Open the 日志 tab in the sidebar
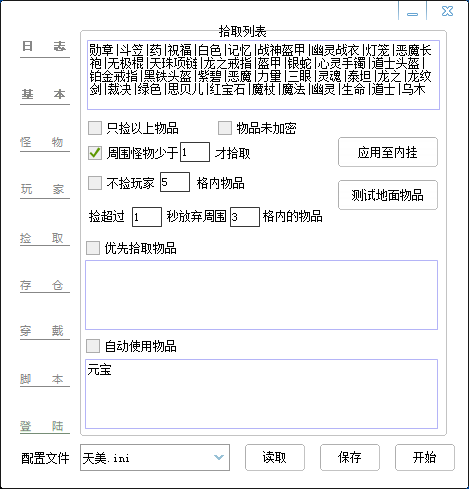The height and width of the screenshot is (489, 469). click(x=45, y=47)
